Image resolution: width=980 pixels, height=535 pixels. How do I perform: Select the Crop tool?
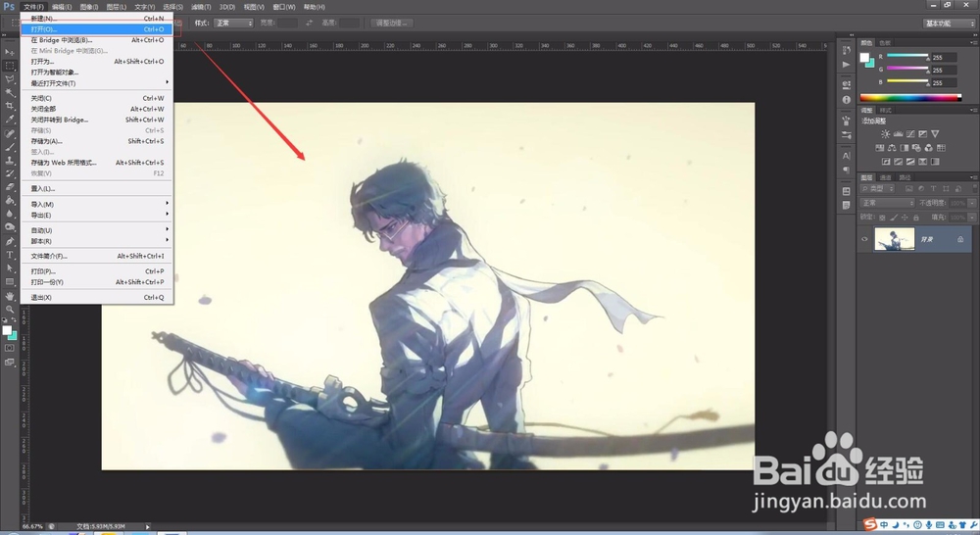[10, 106]
